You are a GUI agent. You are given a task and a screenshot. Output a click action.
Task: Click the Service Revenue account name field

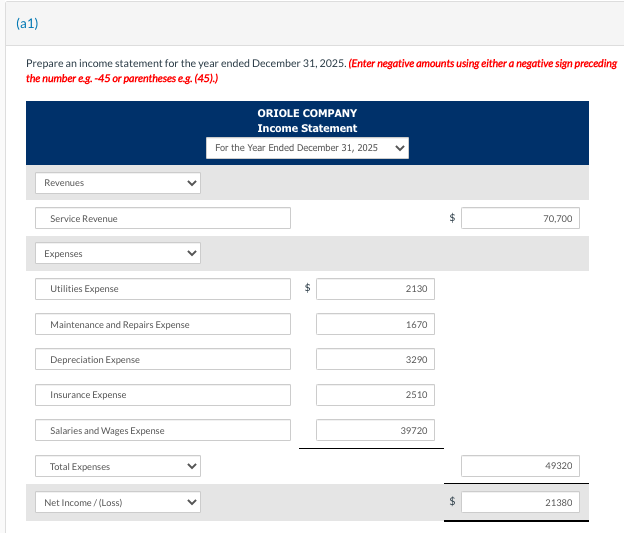click(x=163, y=218)
